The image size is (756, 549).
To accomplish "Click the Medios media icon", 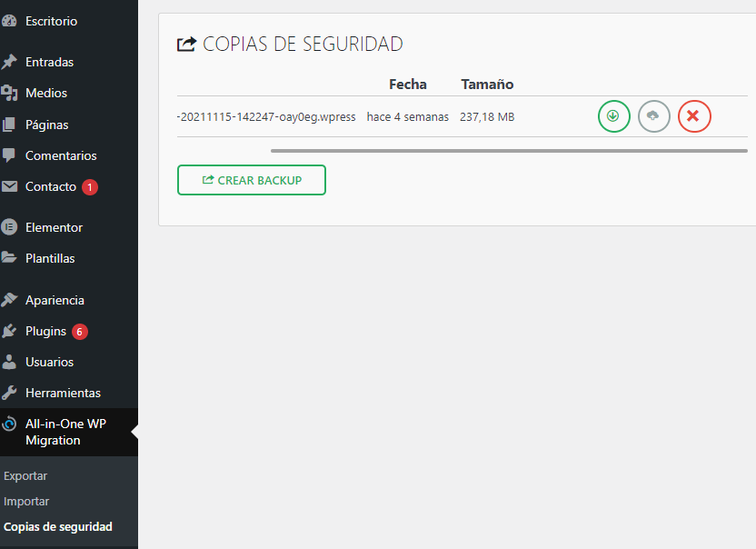I will tap(9, 93).
